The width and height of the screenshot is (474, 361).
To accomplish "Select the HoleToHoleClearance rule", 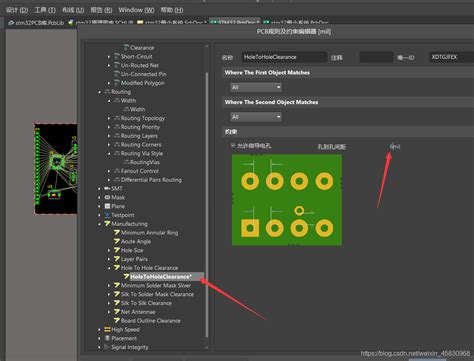I will [x=161, y=277].
